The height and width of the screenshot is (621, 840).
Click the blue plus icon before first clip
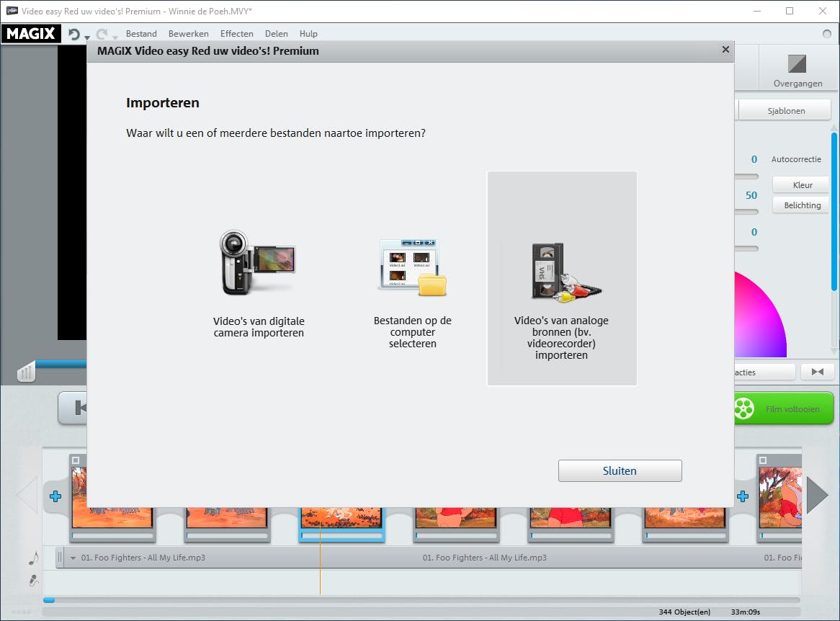(55, 496)
